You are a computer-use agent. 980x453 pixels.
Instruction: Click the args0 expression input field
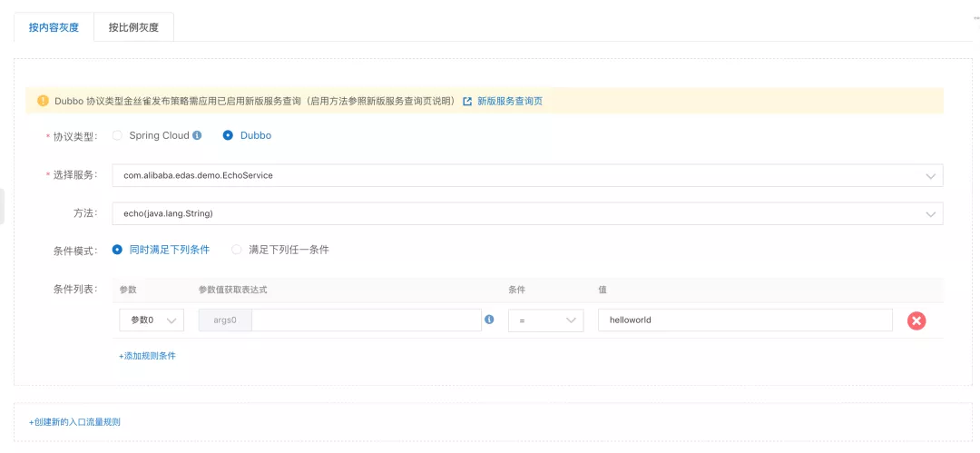tap(366, 320)
